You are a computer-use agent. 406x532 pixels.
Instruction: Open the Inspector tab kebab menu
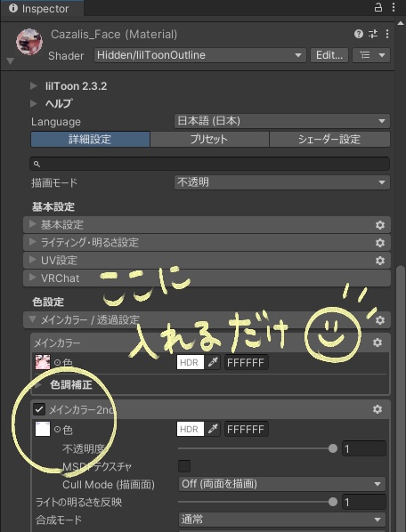coord(394,7)
